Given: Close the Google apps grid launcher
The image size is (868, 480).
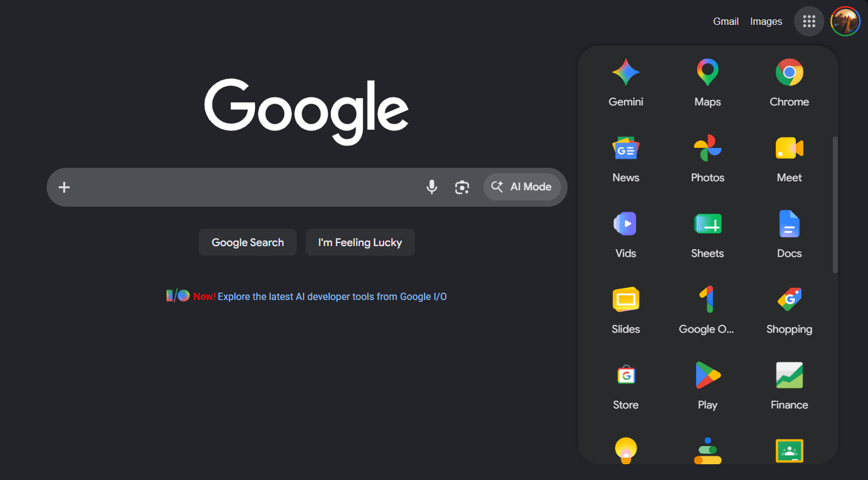Looking at the screenshot, I should tap(809, 21).
